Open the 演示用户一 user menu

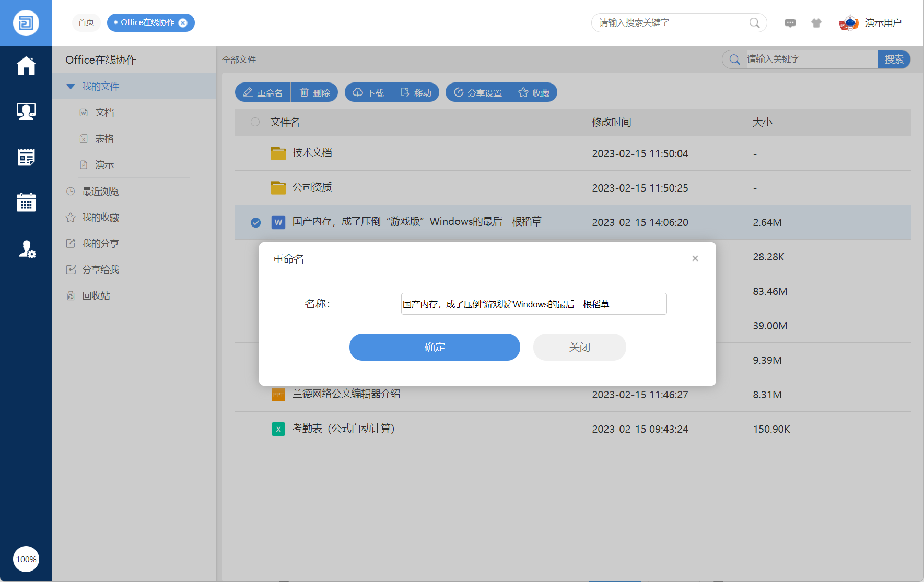point(887,23)
